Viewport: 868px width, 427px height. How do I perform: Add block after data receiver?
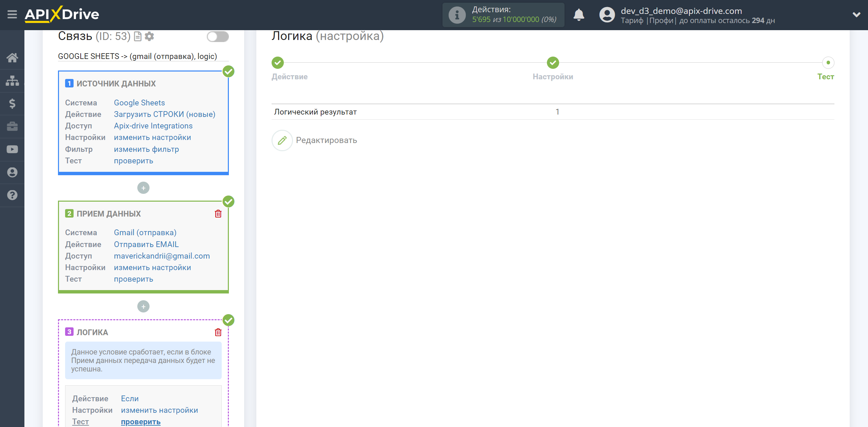click(143, 306)
